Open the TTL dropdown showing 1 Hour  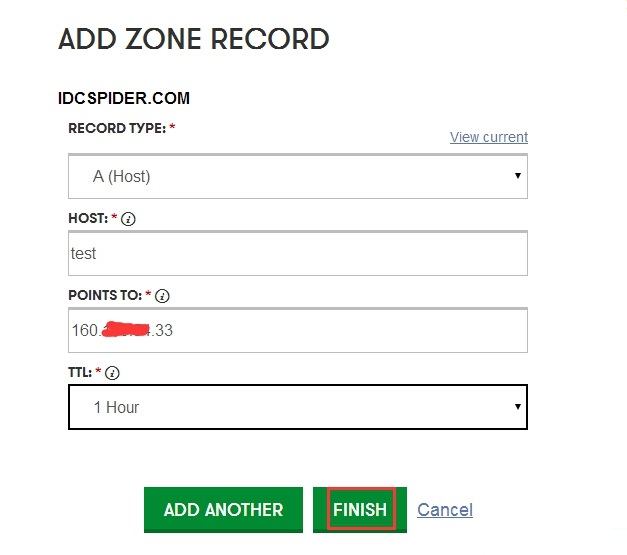pos(298,407)
